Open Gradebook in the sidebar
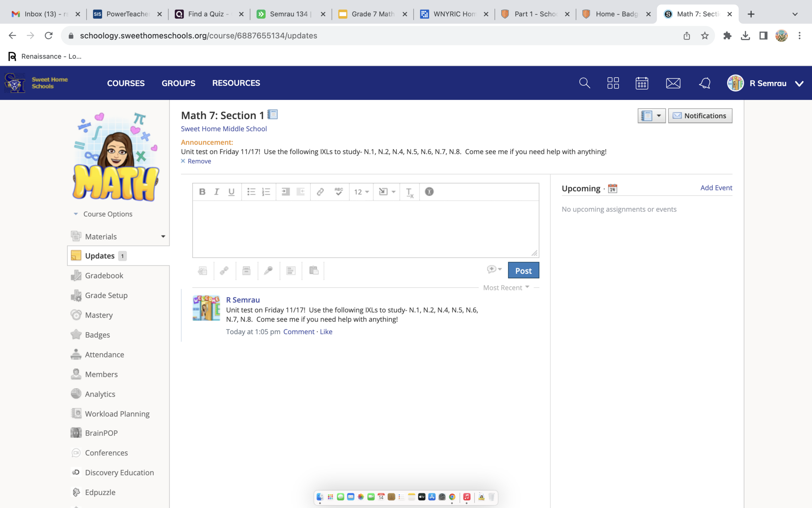This screenshot has width=812, height=508. (104, 275)
